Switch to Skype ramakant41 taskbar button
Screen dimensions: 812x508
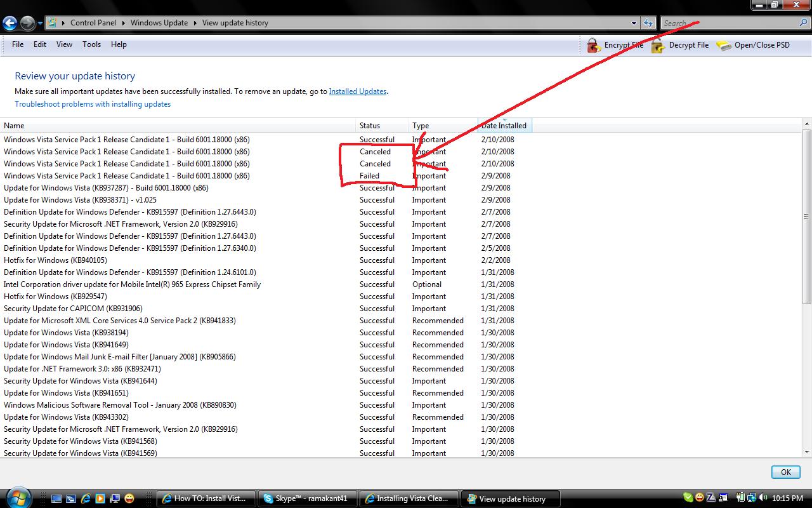(x=308, y=498)
